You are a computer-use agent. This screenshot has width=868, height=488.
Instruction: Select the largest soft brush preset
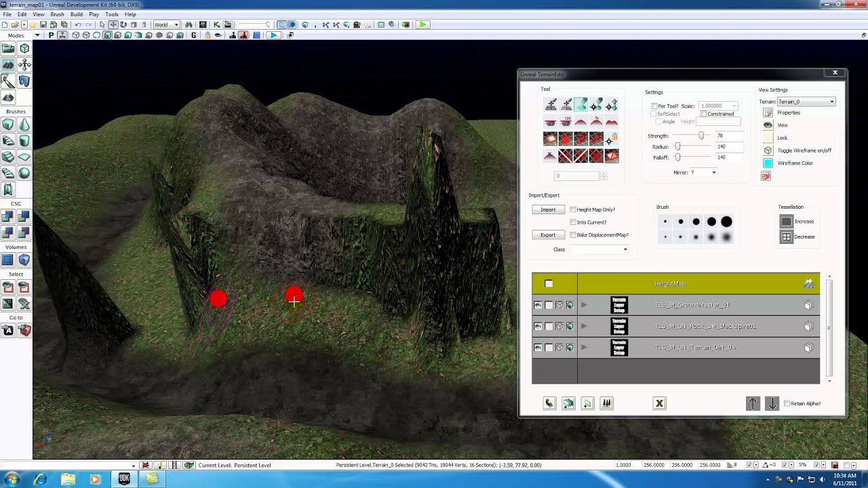click(x=726, y=237)
